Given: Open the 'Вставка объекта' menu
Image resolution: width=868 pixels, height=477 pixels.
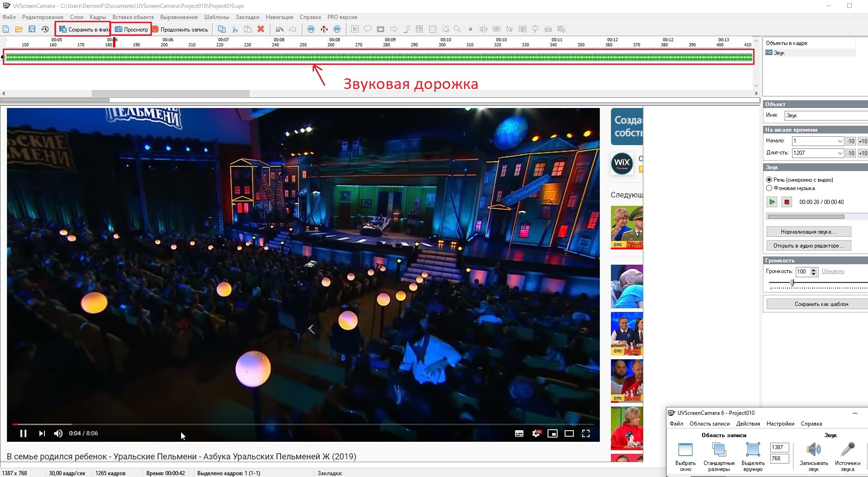Looking at the screenshot, I should (x=133, y=17).
